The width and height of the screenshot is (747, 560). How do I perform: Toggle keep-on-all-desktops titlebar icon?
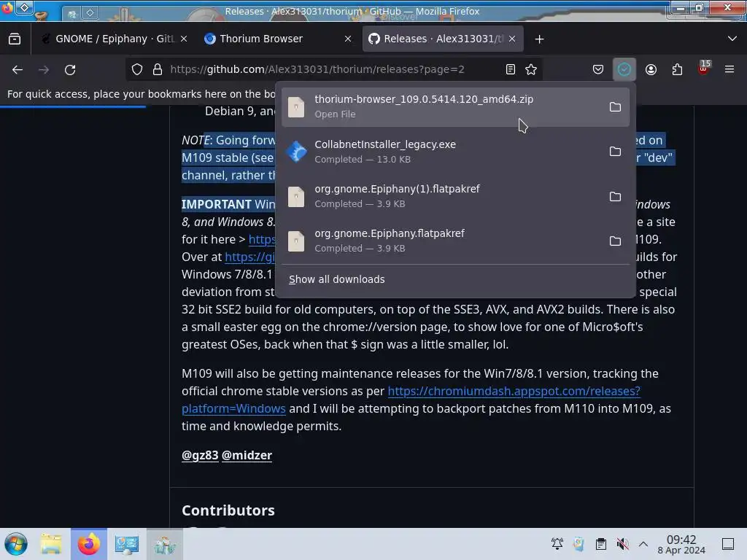(24, 7)
